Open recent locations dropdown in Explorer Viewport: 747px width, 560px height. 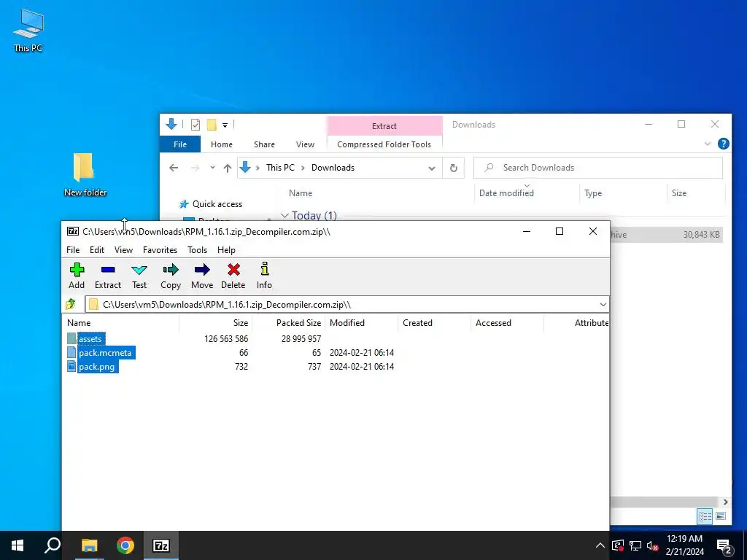212,168
